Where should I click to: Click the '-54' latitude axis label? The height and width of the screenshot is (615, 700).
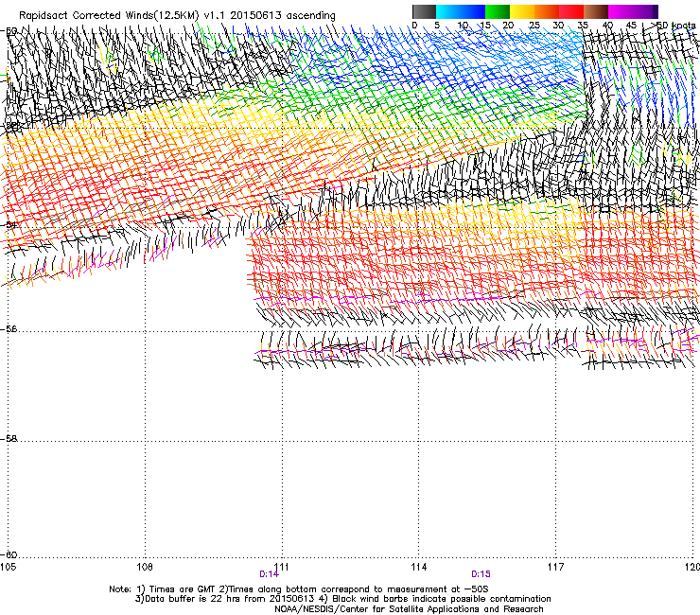click(9, 224)
